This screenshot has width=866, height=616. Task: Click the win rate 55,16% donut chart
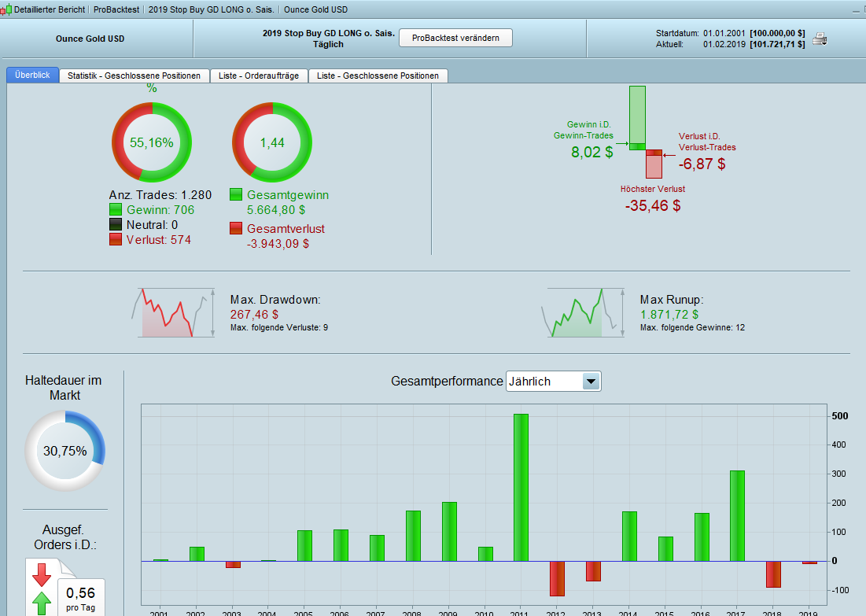click(x=152, y=142)
